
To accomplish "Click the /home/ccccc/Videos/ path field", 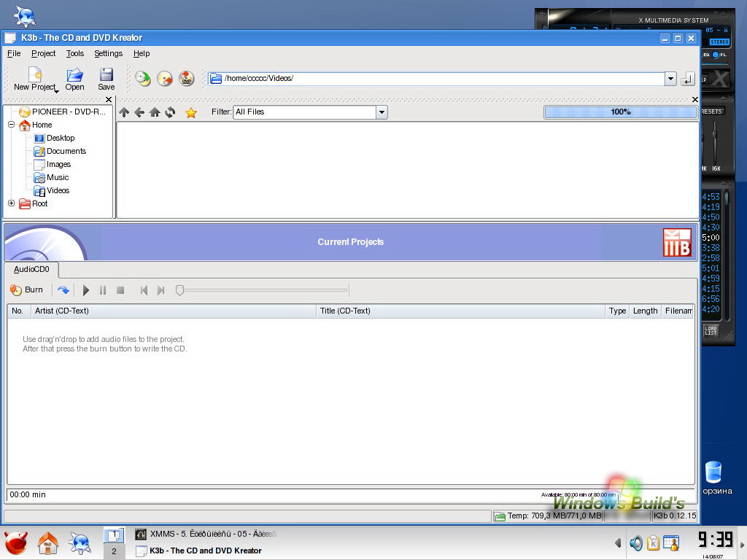I will [436, 79].
